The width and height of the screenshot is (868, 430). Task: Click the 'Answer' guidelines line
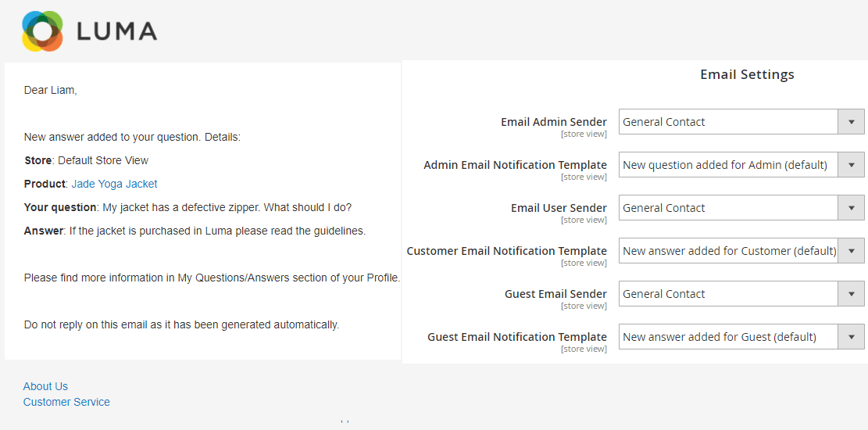[x=195, y=231]
